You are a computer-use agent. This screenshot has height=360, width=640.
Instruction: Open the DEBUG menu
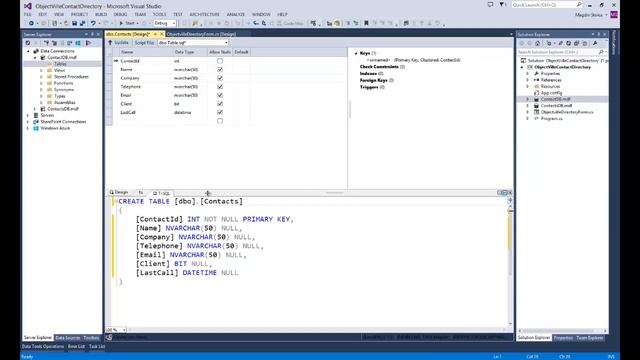tap(120, 14)
